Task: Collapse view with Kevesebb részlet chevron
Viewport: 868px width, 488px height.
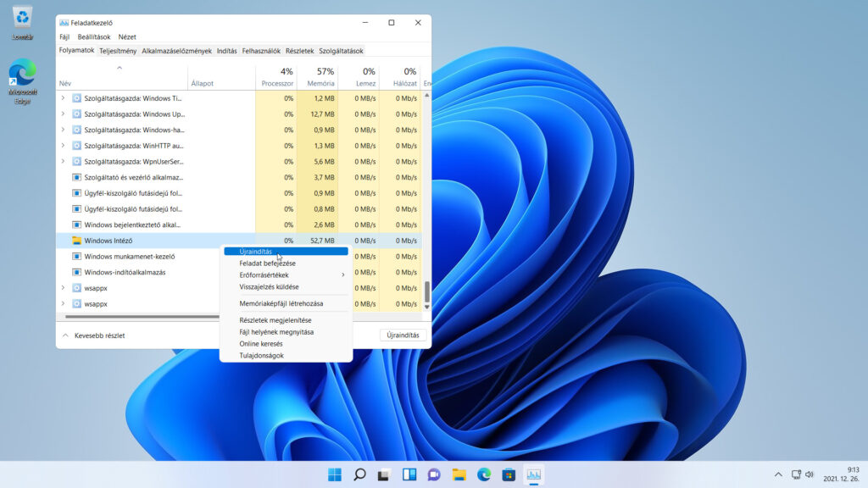Action: [65, 335]
